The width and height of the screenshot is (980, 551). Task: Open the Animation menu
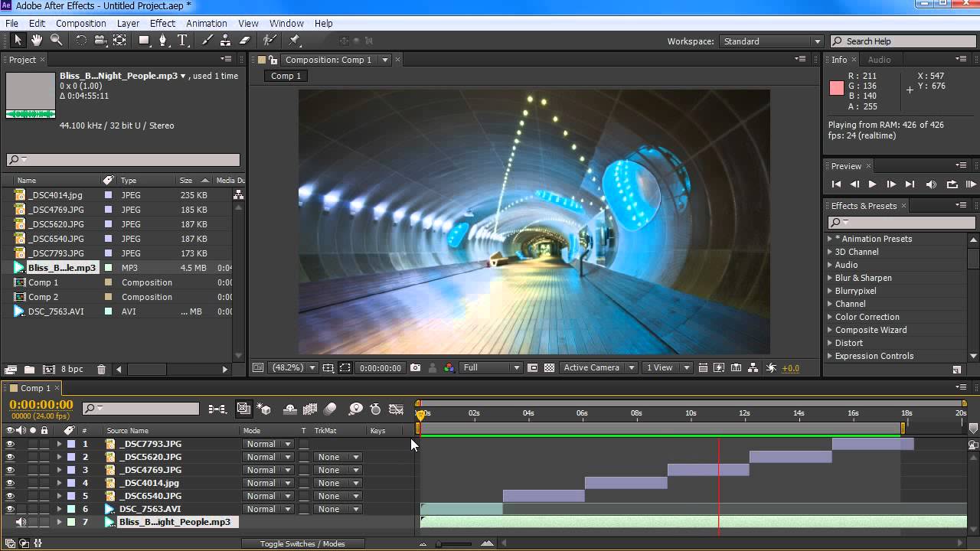206,24
